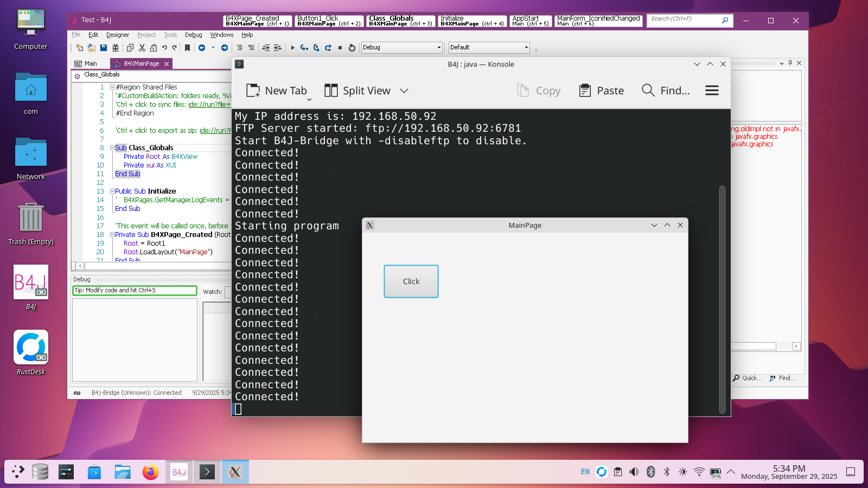
Task: Click the Open project folder icon
Action: pyautogui.click(x=91, y=48)
